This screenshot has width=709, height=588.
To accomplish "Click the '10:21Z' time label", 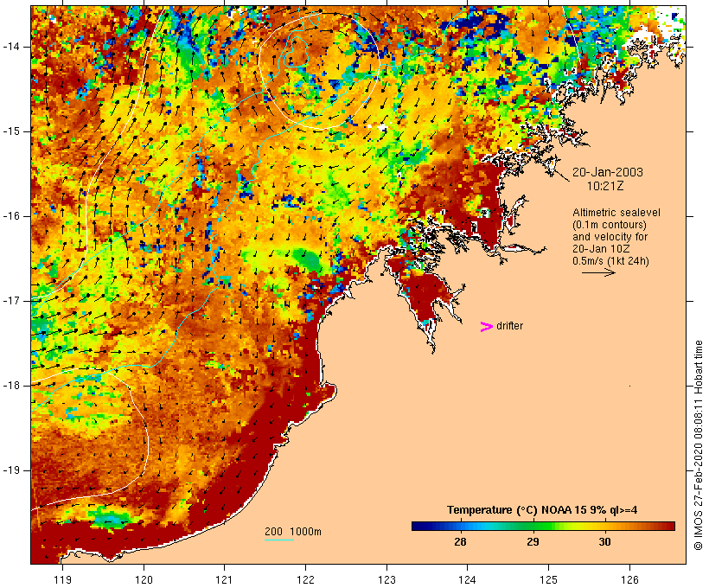I will [605, 186].
